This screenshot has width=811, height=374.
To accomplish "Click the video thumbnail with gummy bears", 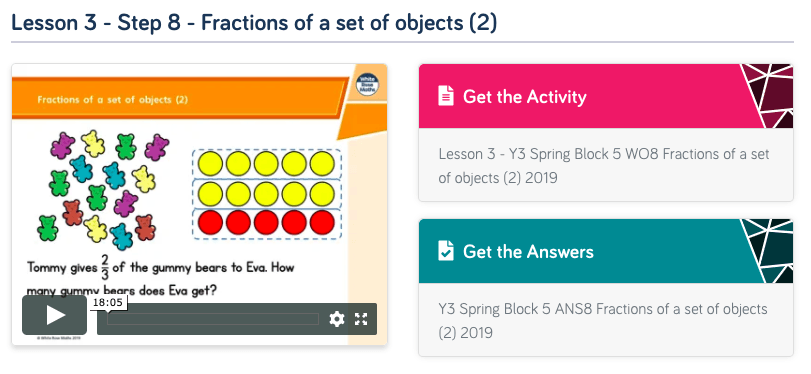I will [x=200, y=204].
